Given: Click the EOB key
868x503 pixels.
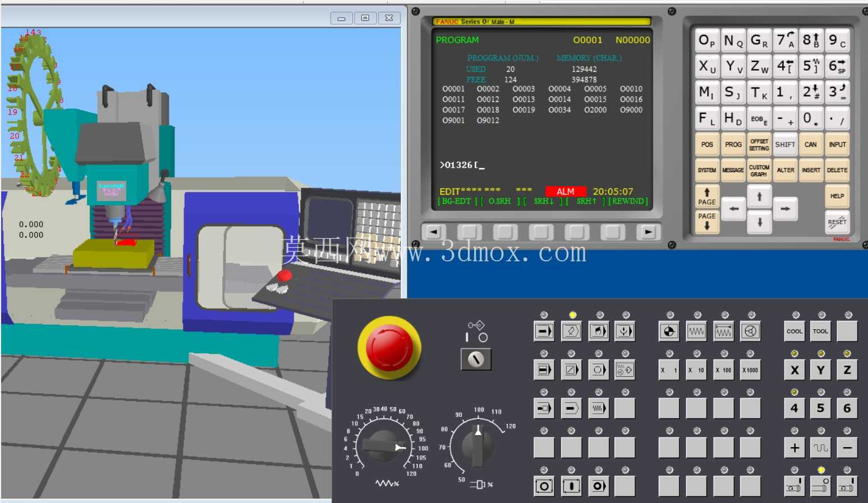Looking at the screenshot, I should (759, 118).
